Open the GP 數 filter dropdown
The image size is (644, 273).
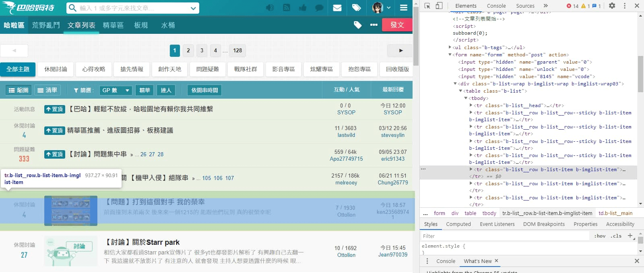click(x=115, y=90)
